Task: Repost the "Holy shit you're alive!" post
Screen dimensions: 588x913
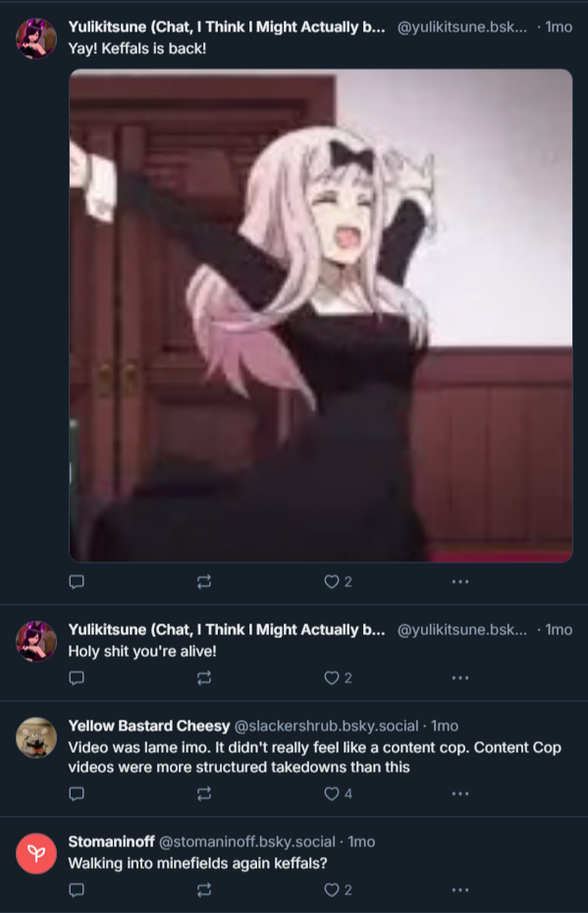Action: 204,677
